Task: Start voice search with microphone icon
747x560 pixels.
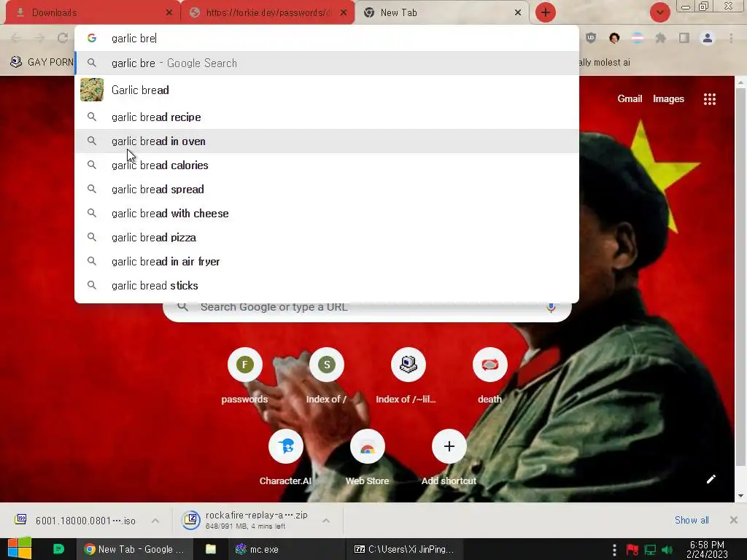Action: click(x=551, y=308)
